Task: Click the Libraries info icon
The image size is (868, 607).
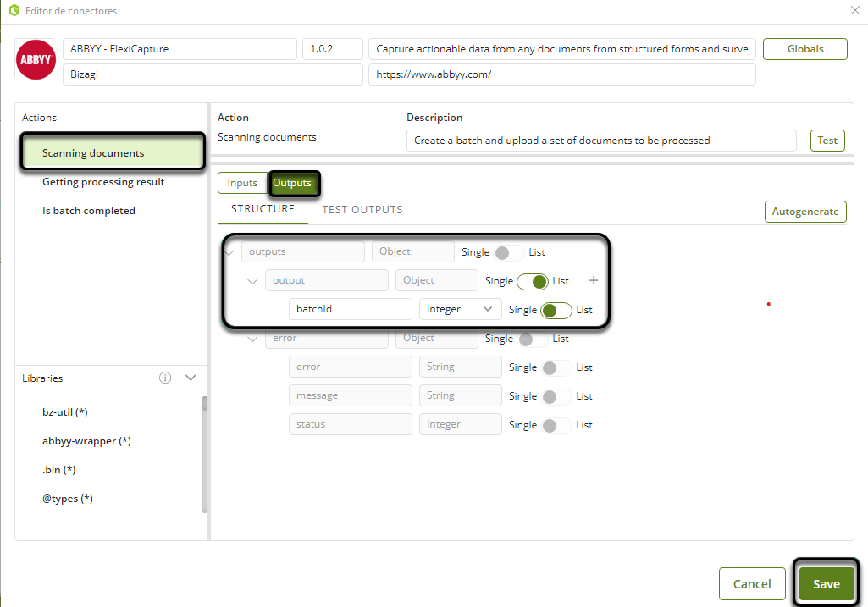Action: [x=165, y=378]
